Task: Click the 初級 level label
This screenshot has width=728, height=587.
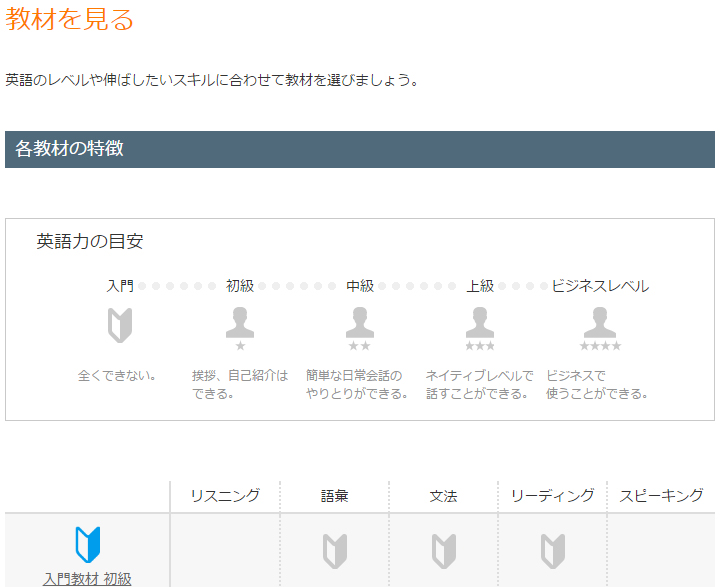Action: (x=240, y=286)
